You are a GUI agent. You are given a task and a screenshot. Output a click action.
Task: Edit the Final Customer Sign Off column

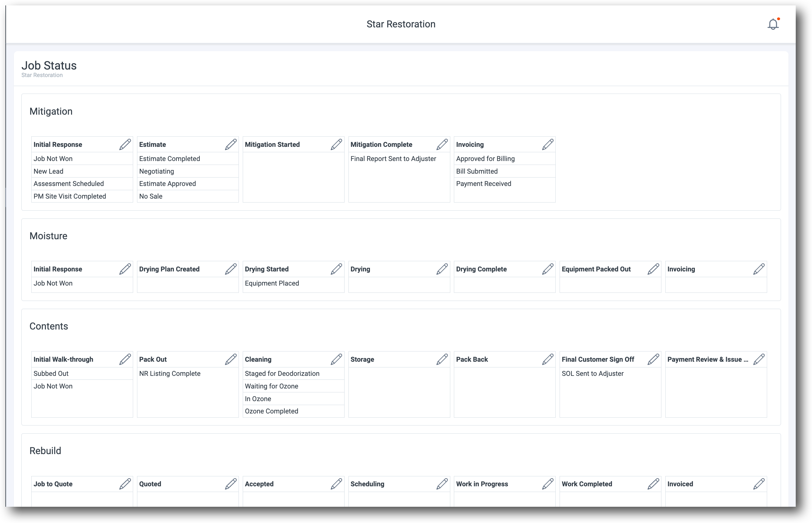pyautogui.click(x=653, y=359)
